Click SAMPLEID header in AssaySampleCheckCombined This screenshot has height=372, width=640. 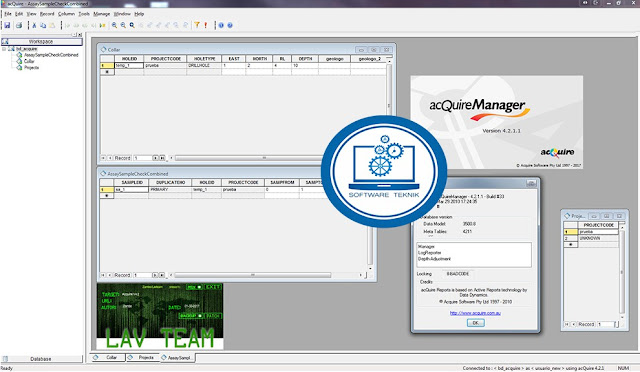click(131, 183)
